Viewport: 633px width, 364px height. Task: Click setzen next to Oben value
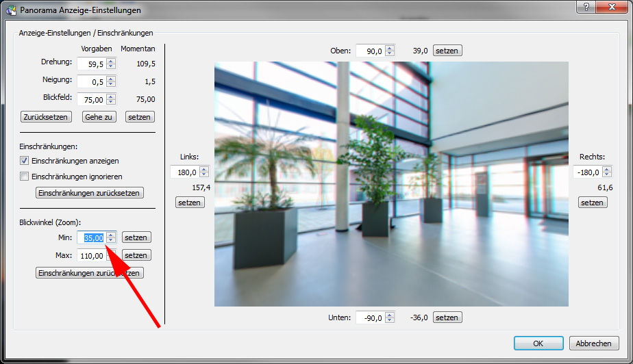point(447,51)
